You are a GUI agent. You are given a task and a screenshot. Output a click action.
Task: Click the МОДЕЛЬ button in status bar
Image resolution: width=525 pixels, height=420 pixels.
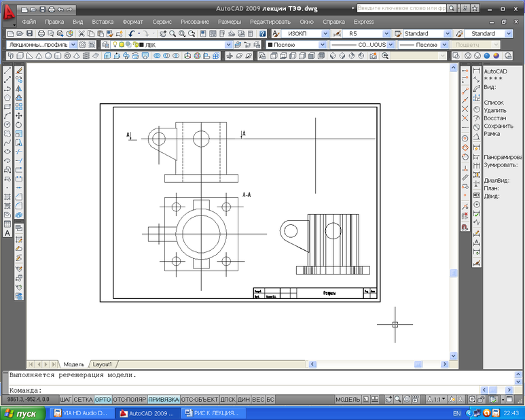tap(348, 400)
